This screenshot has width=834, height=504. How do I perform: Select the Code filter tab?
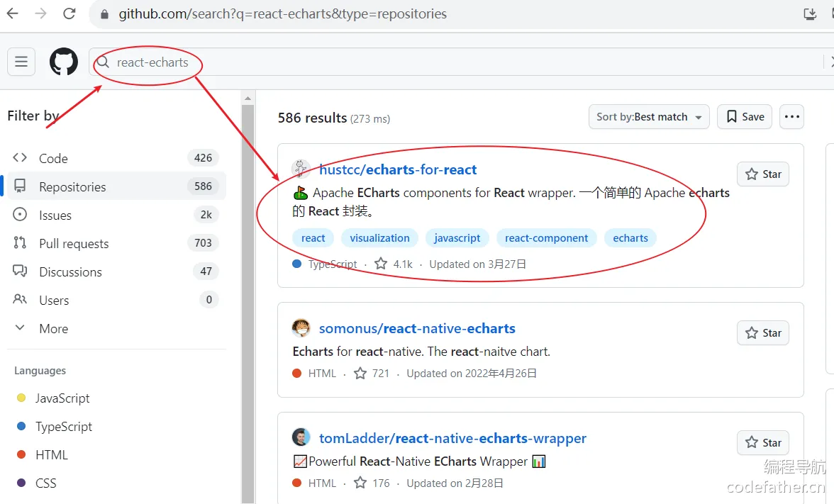116,158
